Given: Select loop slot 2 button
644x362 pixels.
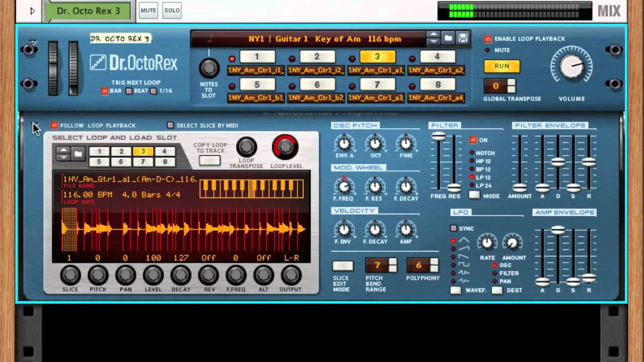Looking at the screenshot, I should coord(317,57).
